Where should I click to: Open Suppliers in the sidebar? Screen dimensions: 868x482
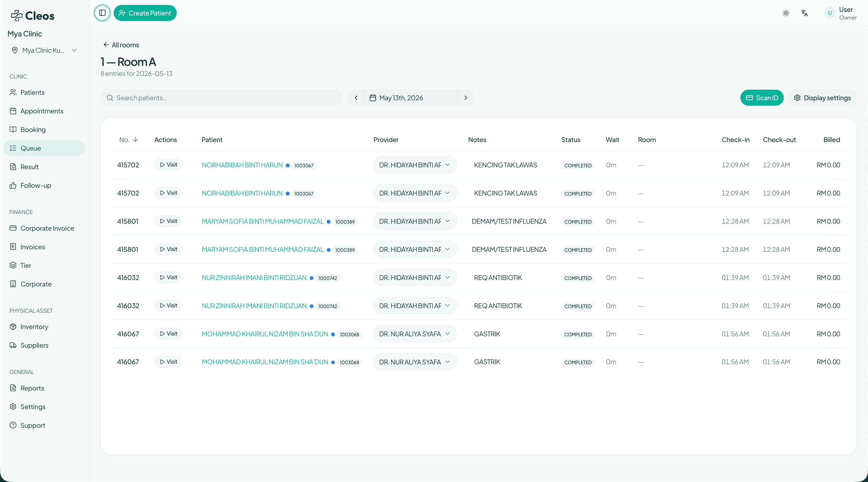click(x=44, y=345)
